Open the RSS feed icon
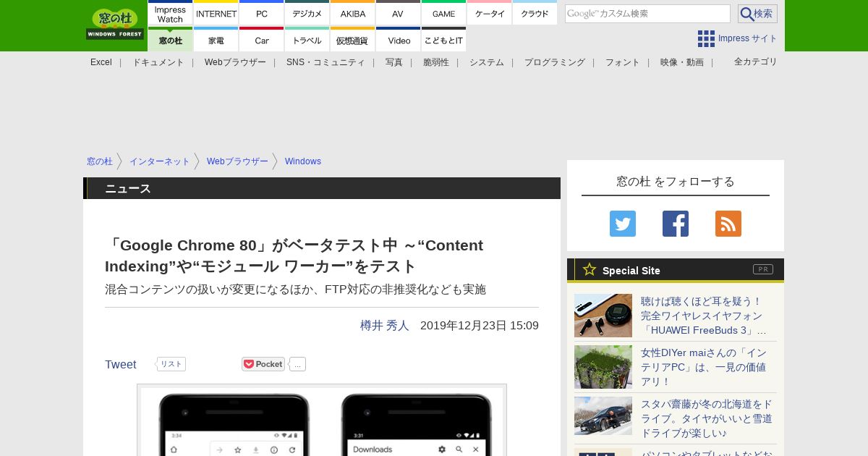Image resolution: width=868 pixels, height=456 pixels. click(728, 224)
